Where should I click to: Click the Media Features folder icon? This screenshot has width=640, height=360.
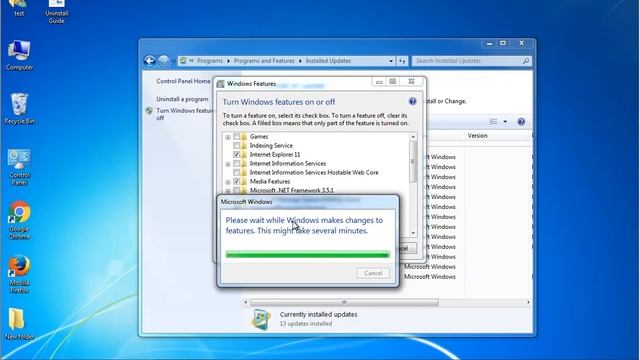244,181
